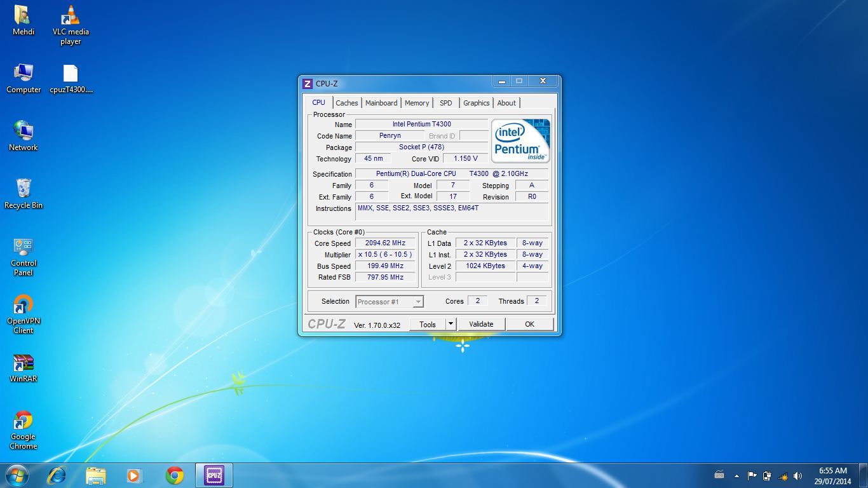Click the Tools button
Screen dimensions: 868x488
coord(427,324)
